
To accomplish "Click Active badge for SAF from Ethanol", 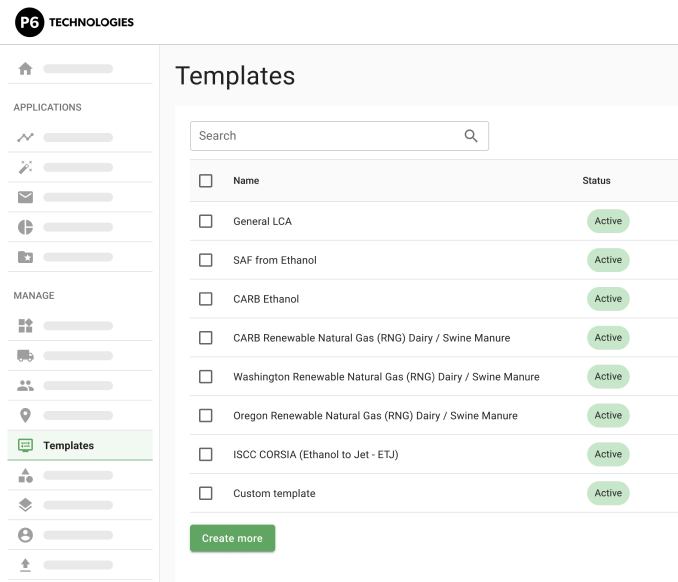I will (x=608, y=260).
